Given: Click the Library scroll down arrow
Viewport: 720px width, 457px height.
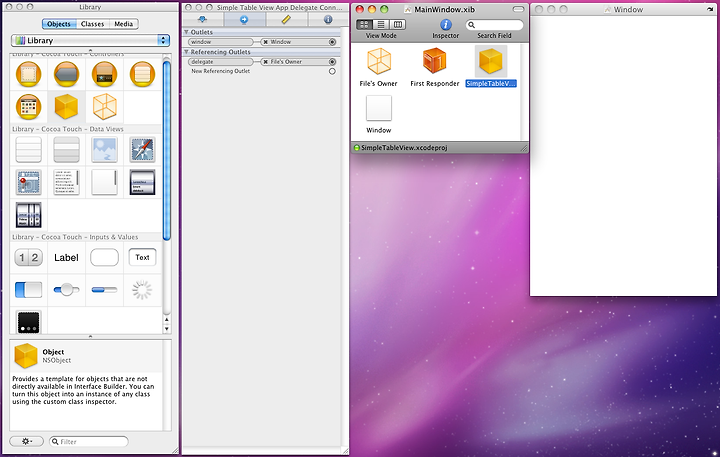Looking at the screenshot, I should [167, 329].
